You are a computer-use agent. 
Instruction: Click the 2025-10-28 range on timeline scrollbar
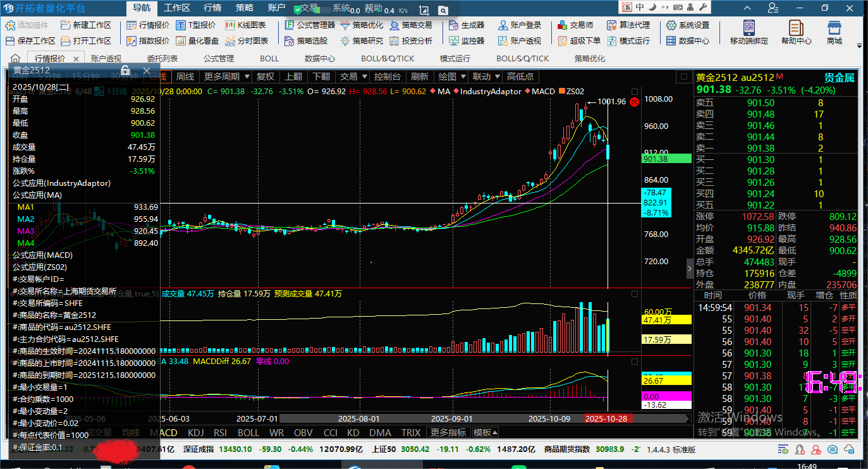pyautogui.click(x=607, y=418)
